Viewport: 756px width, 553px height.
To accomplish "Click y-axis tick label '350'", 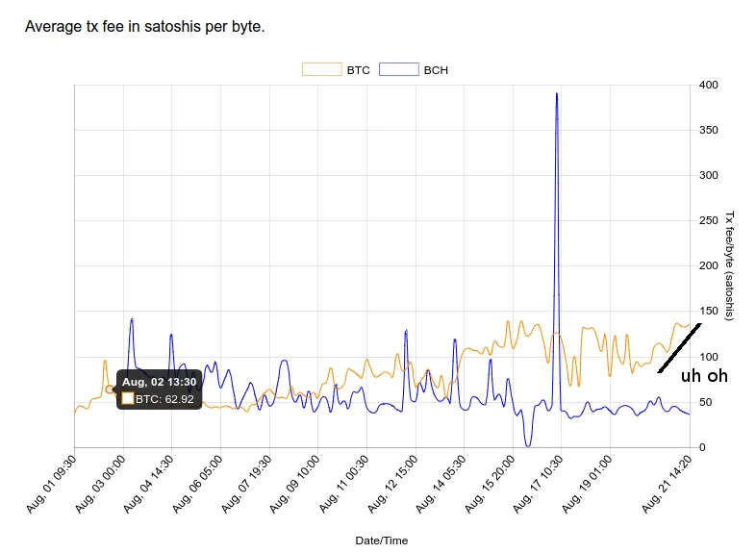I will click(x=708, y=130).
